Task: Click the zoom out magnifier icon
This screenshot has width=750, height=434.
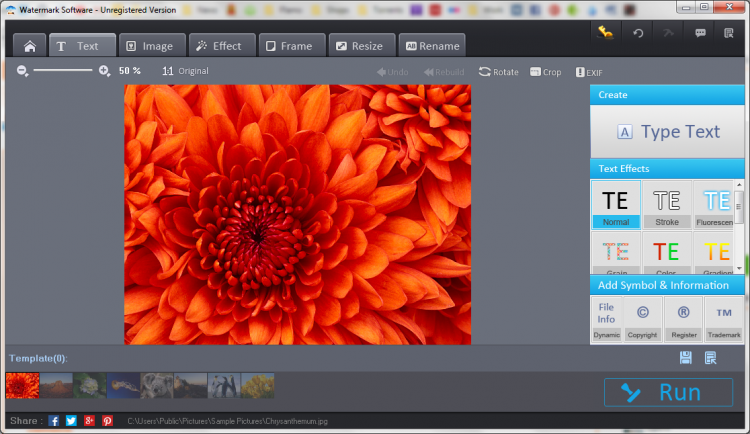Action: click(22, 71)
